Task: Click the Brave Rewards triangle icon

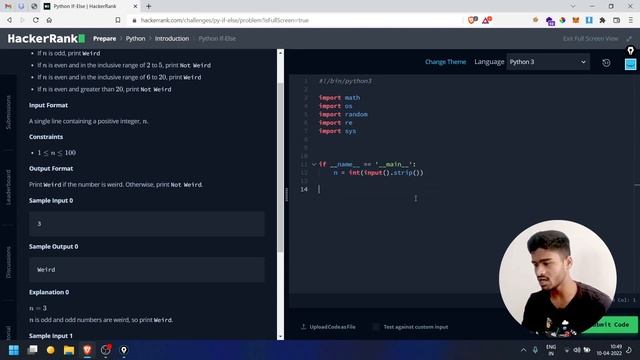Action: point(487,20)
